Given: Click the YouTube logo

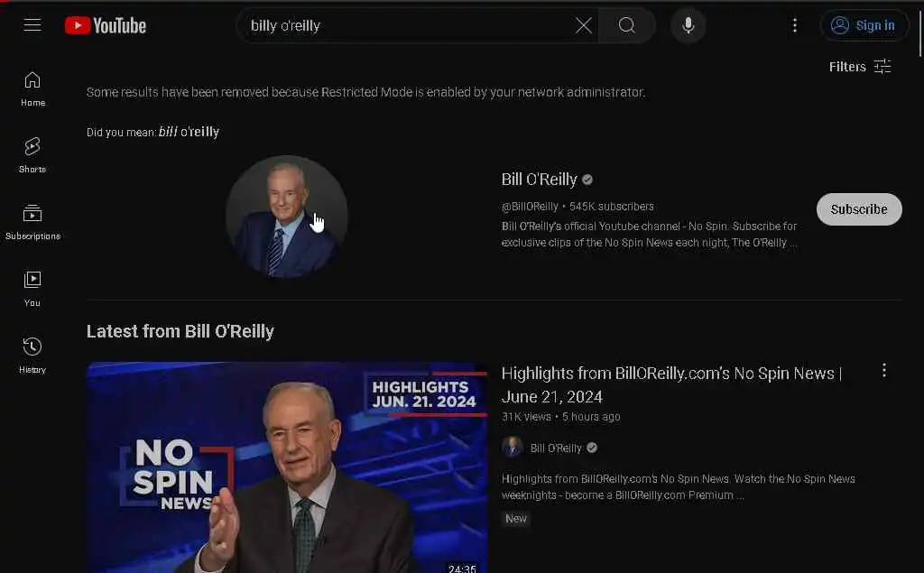Looking at the screenshot, I should (106, 25).
